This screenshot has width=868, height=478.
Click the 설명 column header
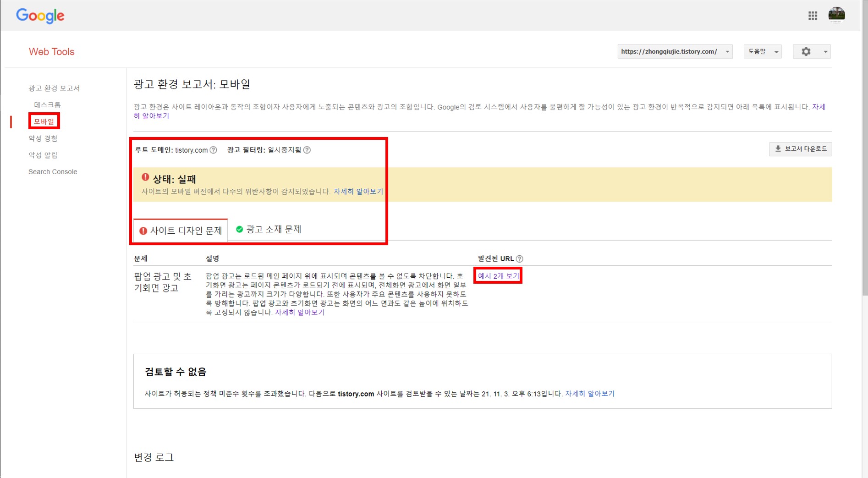pos(213,259)
